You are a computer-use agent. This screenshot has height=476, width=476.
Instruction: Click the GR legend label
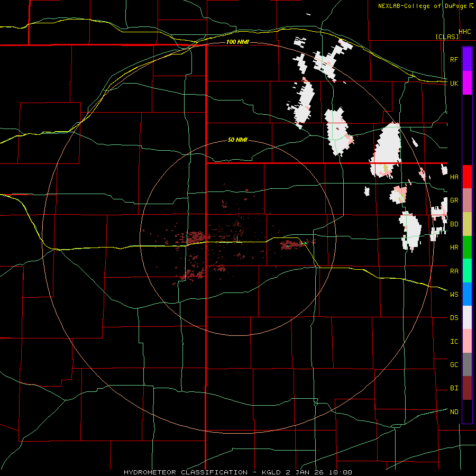[x=454, y=200]
